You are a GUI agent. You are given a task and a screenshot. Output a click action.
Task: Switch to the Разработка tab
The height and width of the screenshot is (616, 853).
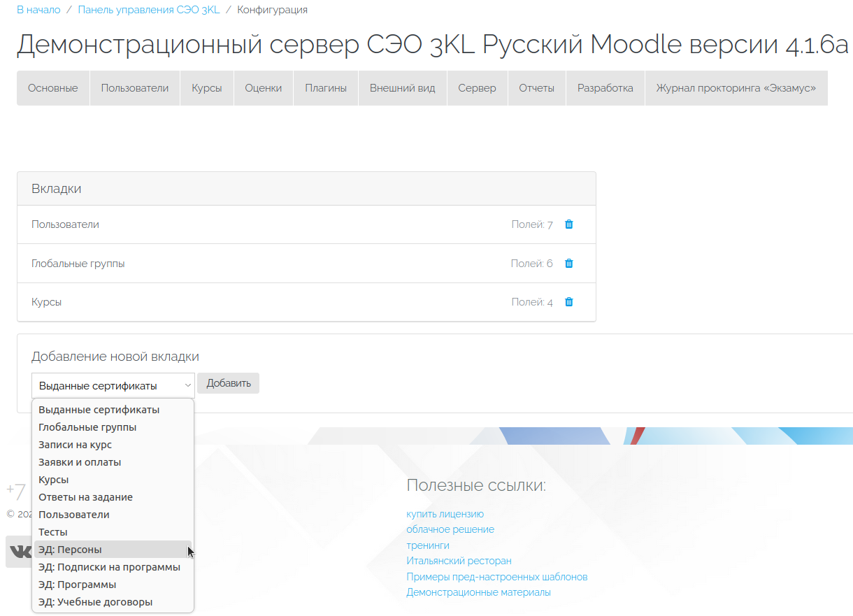click(x=605, y=88)
